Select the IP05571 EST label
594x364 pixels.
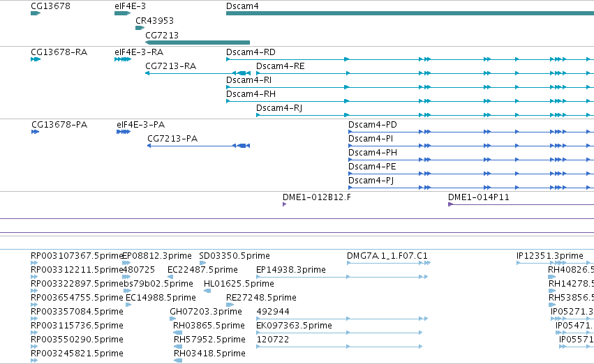pos(576,340)
